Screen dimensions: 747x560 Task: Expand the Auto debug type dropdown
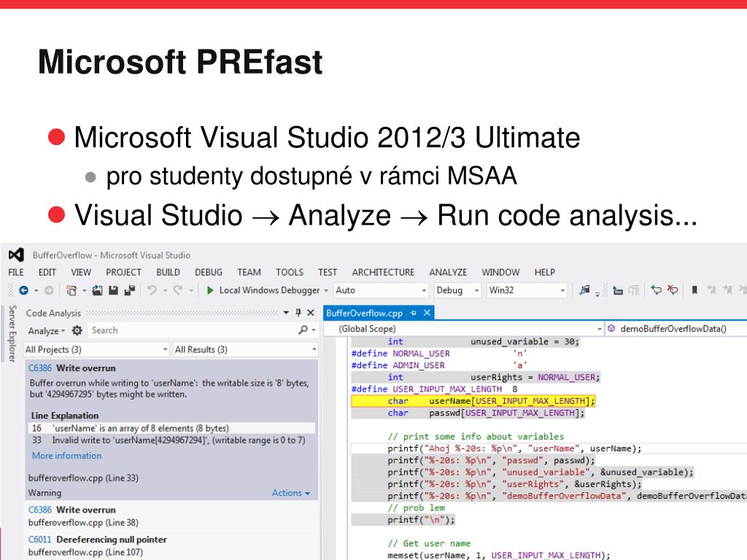pos(424,290)
